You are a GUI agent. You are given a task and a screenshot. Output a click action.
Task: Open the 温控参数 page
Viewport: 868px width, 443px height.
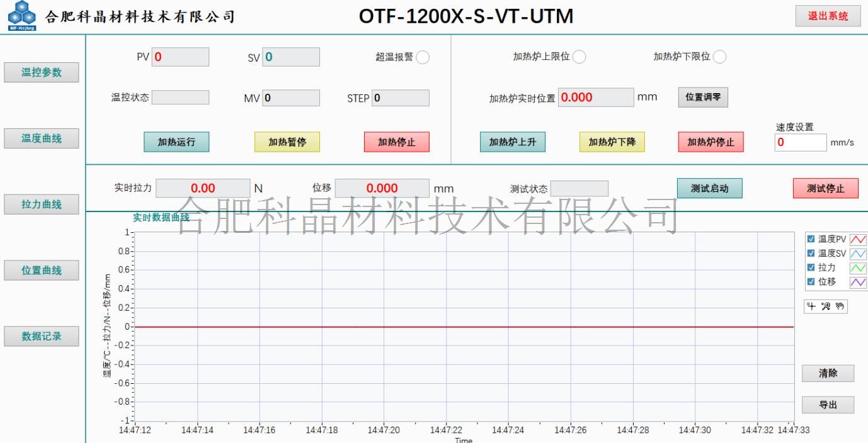pos(42,72)
